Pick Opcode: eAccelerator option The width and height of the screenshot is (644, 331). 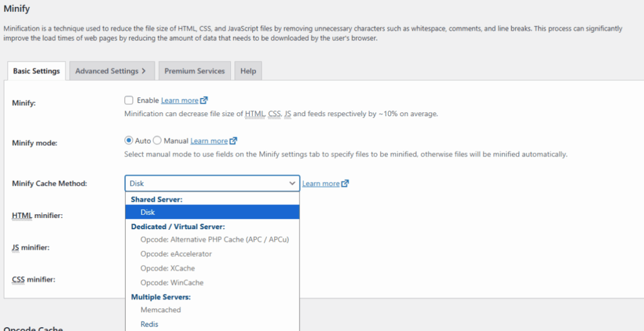pos(175,254)
